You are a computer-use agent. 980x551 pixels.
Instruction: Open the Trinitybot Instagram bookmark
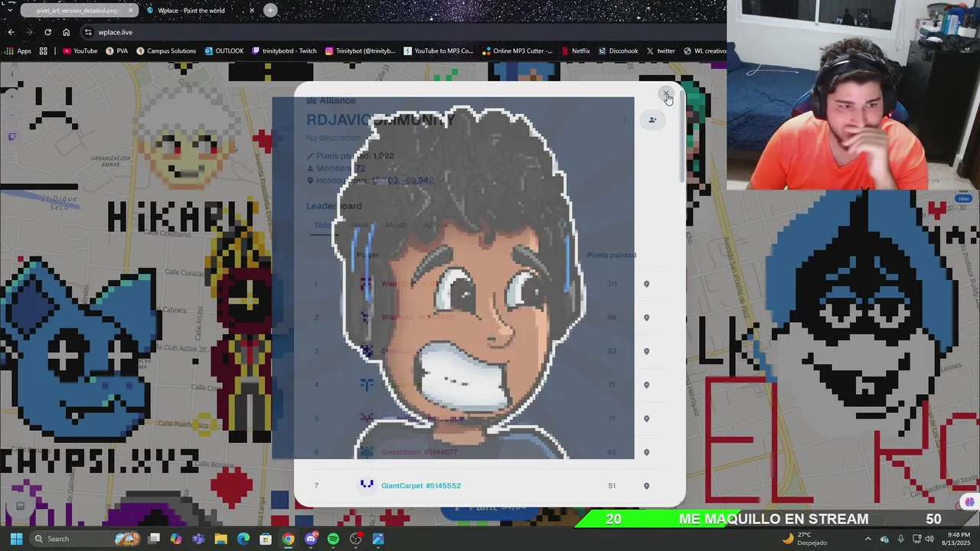click(360, 51)
